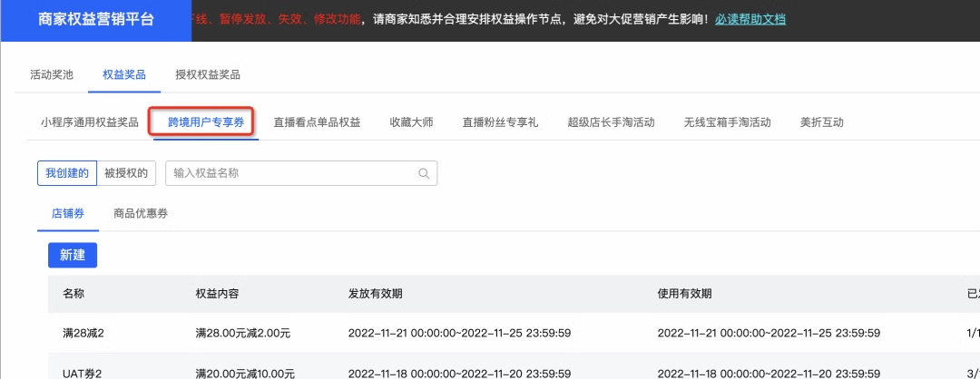Viewport: 980px width, 379px height.
Task: Switch to 收藏大师 sub-tab
Action: pyautogui.click(x=411, y=122)
